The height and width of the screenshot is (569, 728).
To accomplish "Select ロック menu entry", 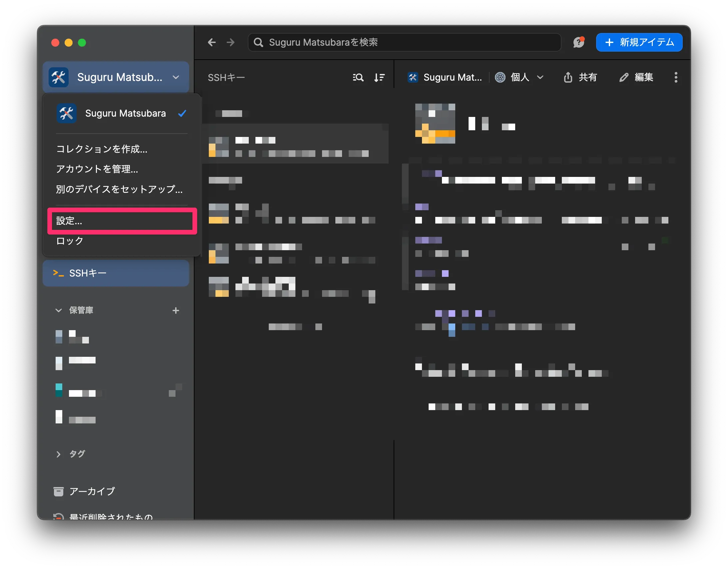I will point(70,241).
